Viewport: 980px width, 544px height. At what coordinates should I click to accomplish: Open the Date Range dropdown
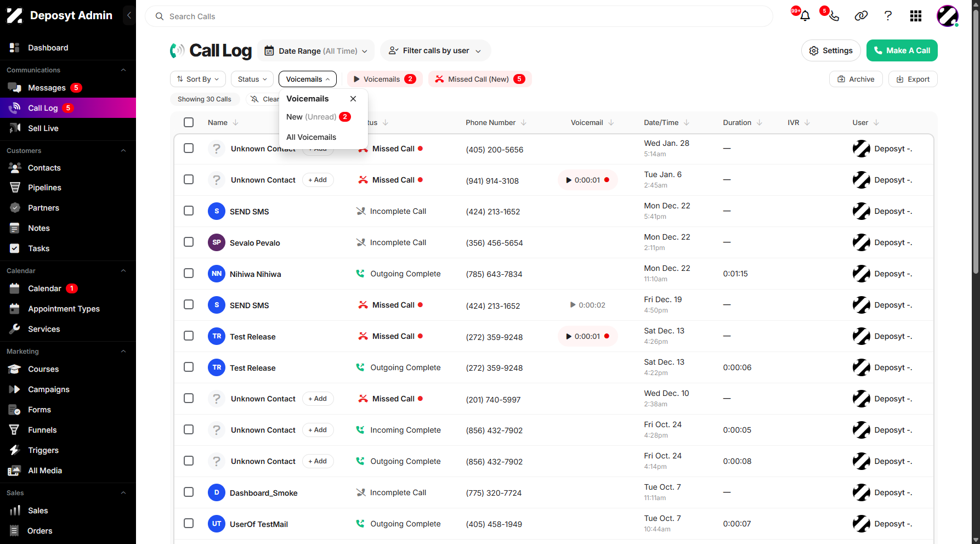tap(316, 51)
